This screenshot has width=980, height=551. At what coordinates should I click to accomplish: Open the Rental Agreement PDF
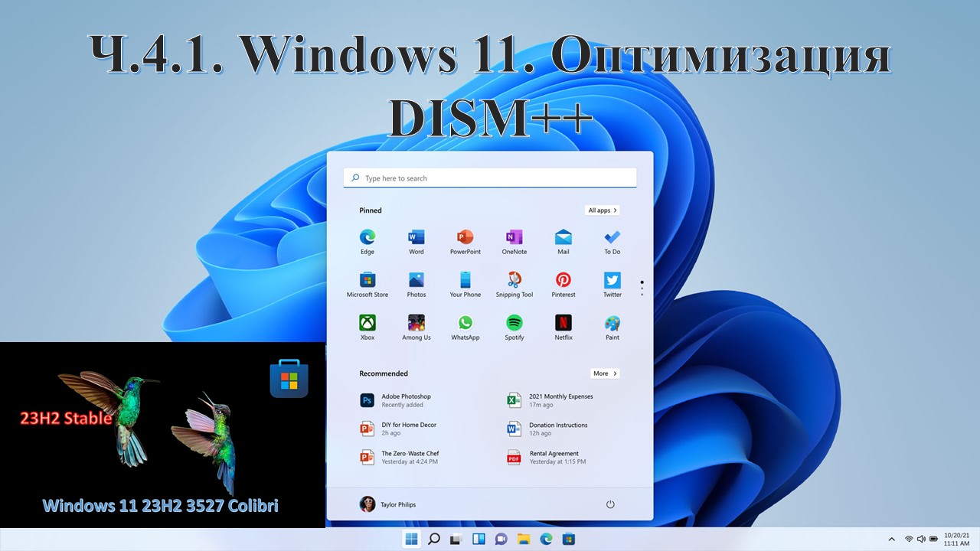pos(546,457)
